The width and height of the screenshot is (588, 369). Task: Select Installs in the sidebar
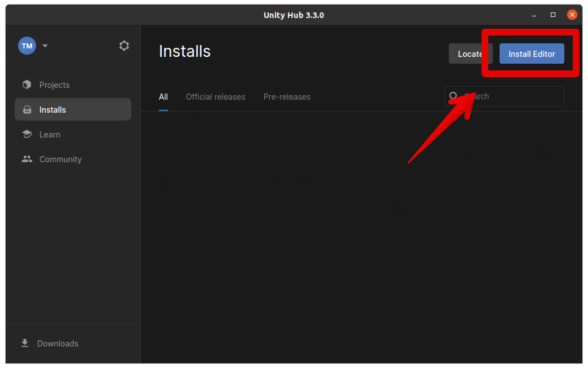point(73,109)
